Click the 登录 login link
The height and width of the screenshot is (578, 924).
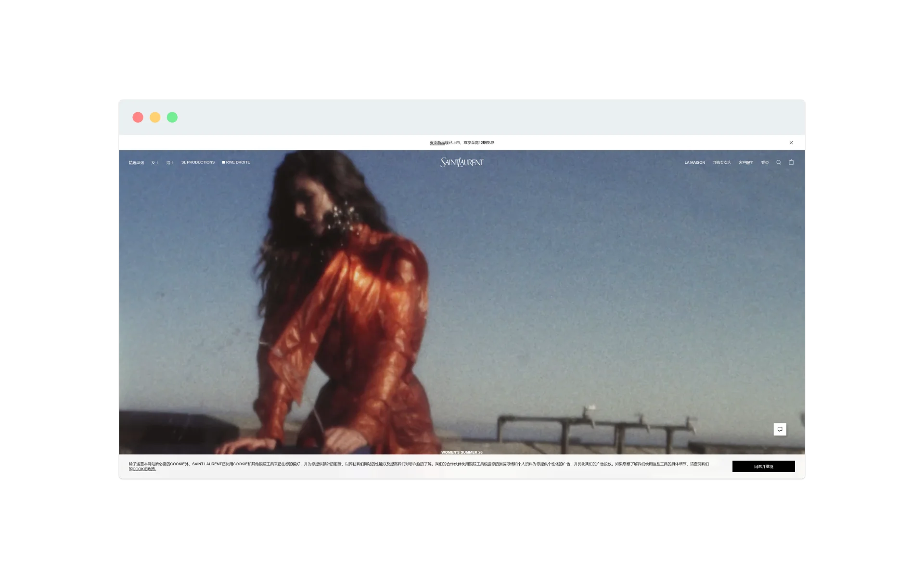[765, 163]
